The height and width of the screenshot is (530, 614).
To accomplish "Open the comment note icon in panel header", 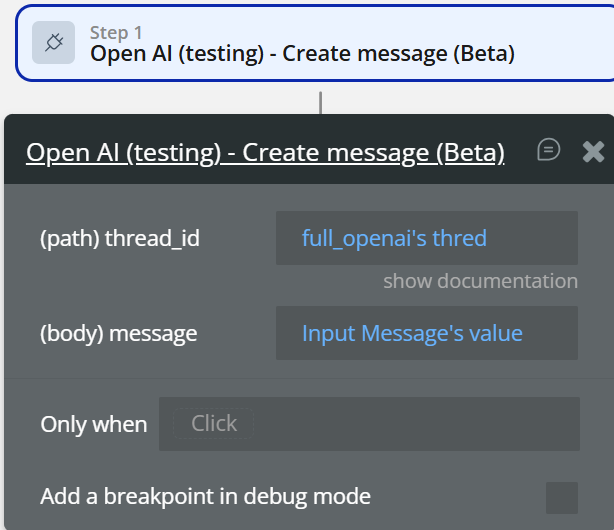I will pos(548,150).
